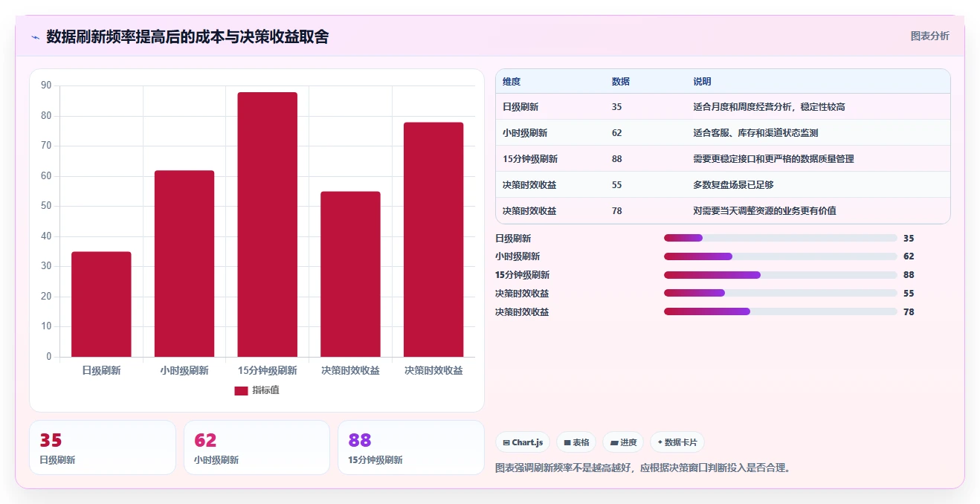
Task: Select the 日级刷新 progress bar showing 35
Action: coord(781,238)
